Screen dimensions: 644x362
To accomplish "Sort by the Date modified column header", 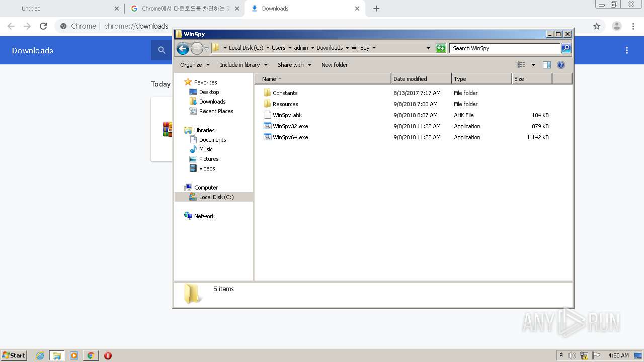I will (x=421, y=79).
